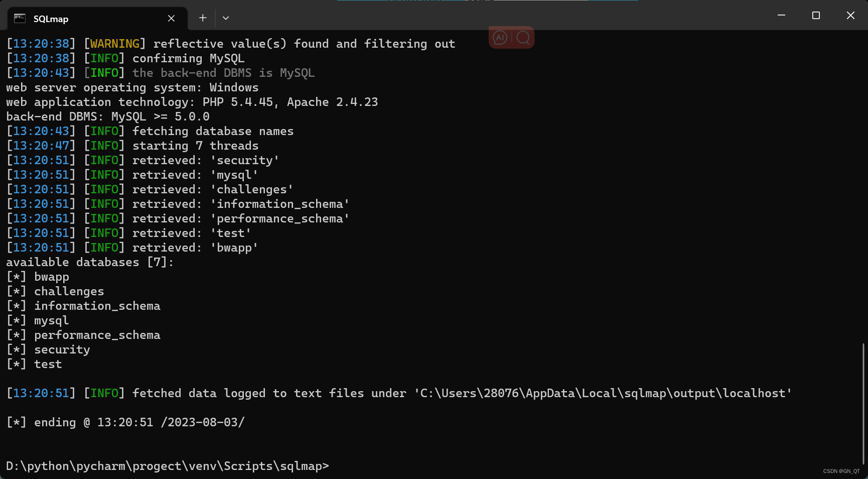
Task: Open the tab selection dropdown chevron
Action: [x=225, y=18]
